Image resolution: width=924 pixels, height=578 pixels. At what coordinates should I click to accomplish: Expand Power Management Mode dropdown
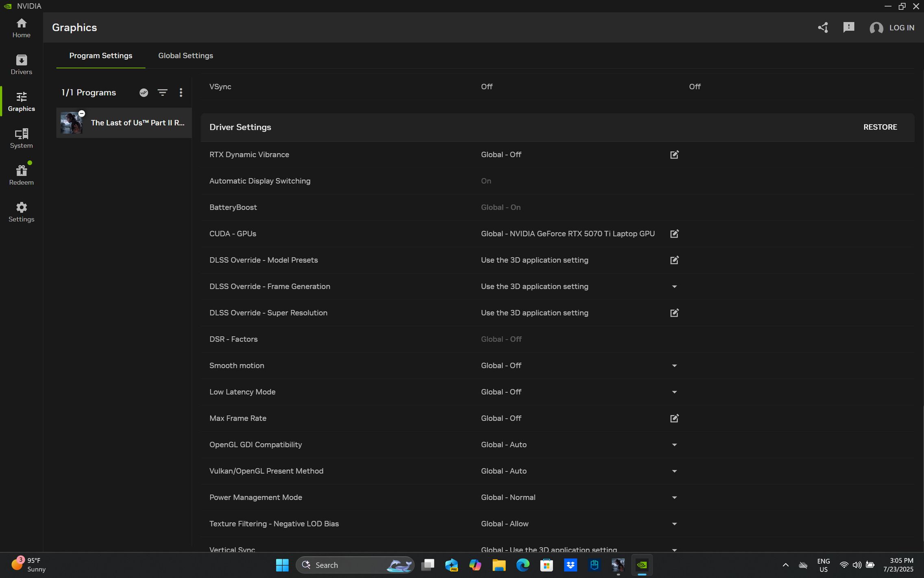tap(674, 497)
